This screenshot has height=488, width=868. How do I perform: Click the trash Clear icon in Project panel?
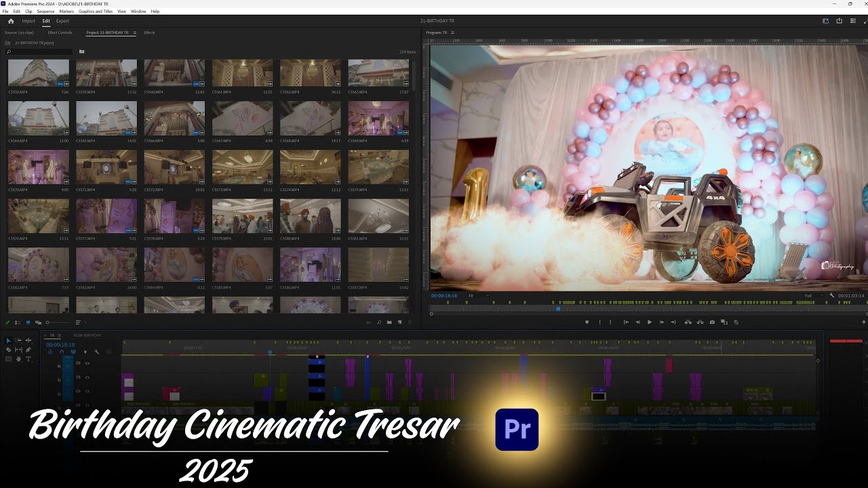(410, 322)
